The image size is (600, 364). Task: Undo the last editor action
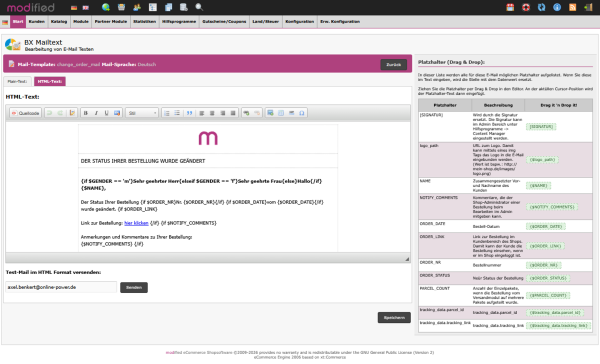coord(49,113)
